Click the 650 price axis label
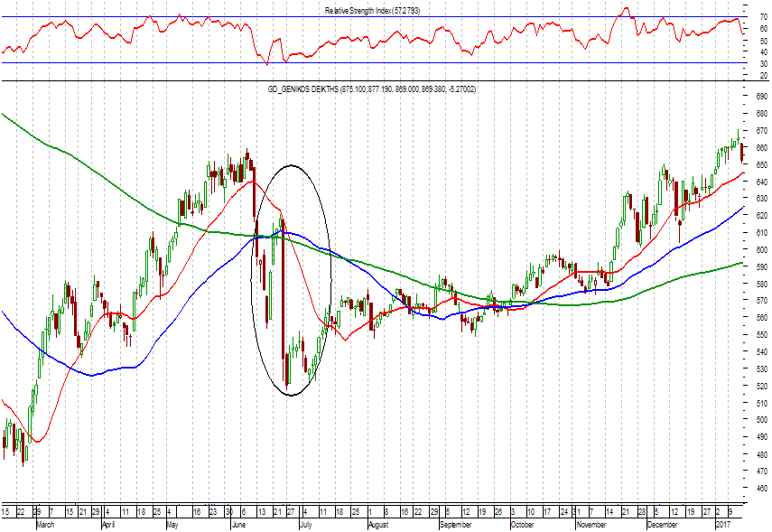 (762, 165)
